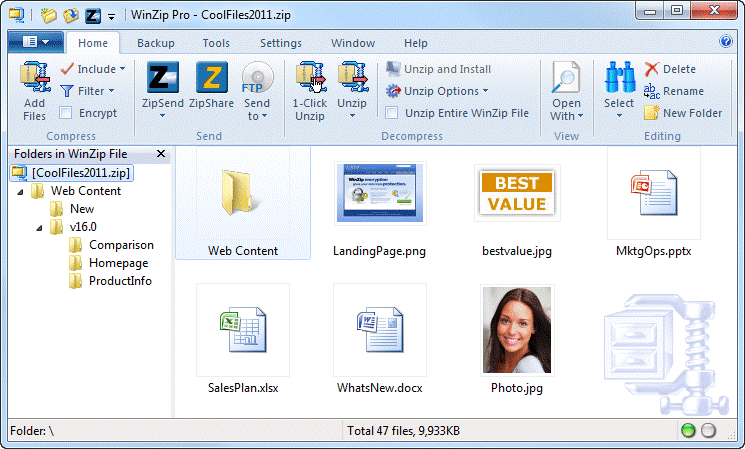Click the Select binoculars icon
The width and height of the screenshot is (745, 449).
[618, 78]
